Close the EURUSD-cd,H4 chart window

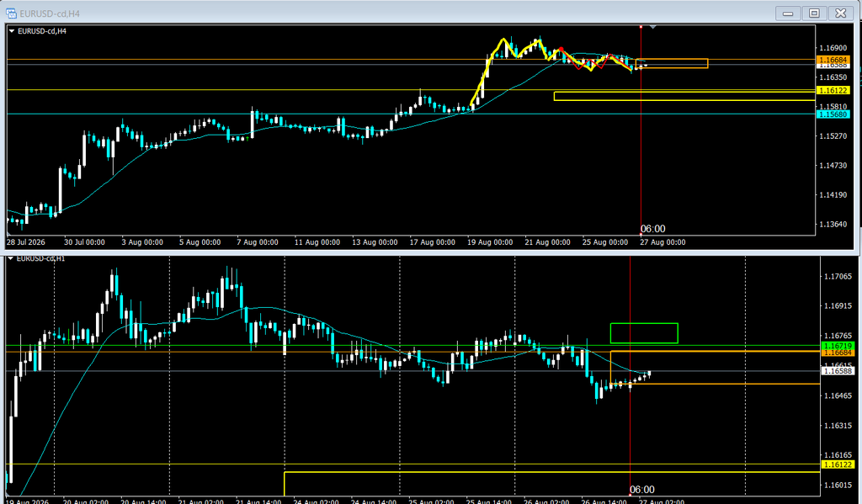841,13
